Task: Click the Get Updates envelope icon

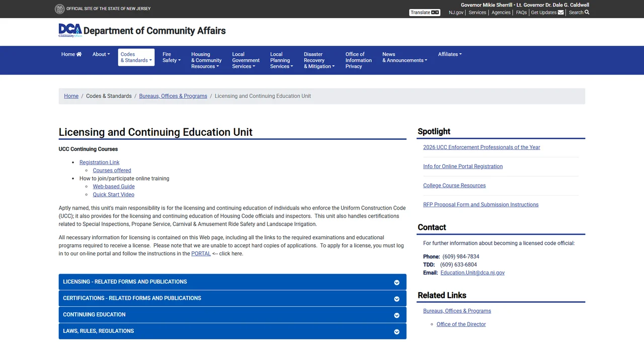Action: [x=560, y=13]
